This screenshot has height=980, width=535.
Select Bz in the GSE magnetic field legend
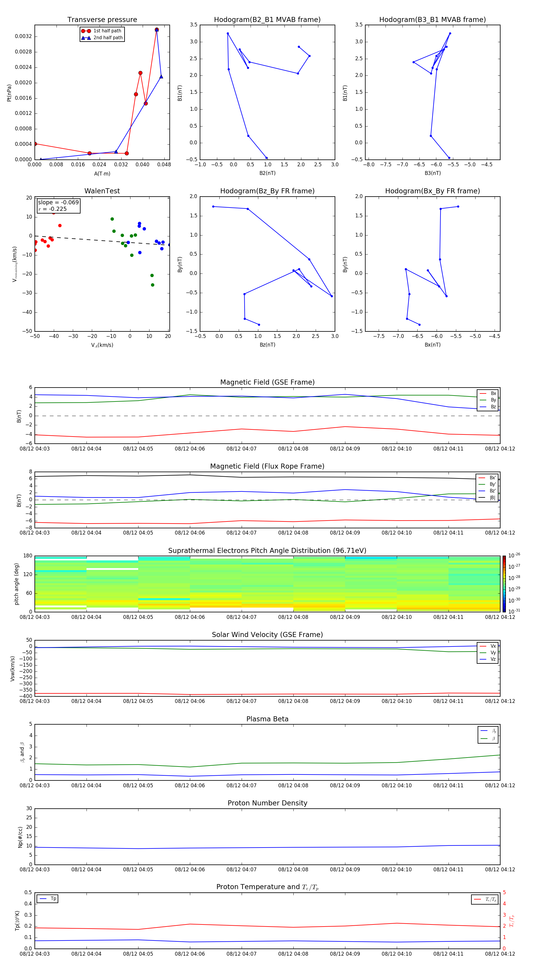click(x=488, y=407)
